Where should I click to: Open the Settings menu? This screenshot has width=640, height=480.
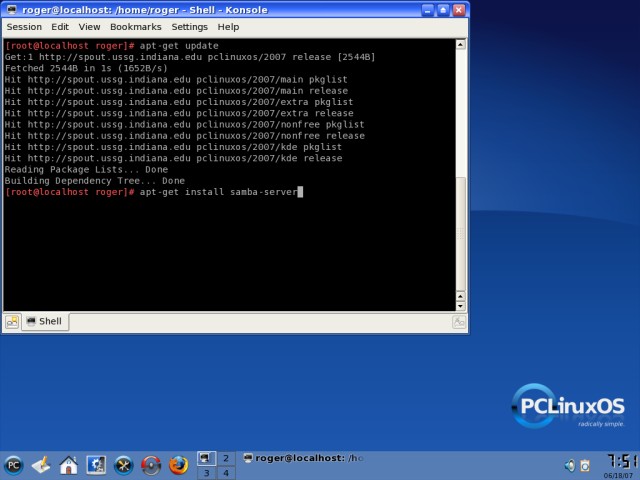pos(189,27)
